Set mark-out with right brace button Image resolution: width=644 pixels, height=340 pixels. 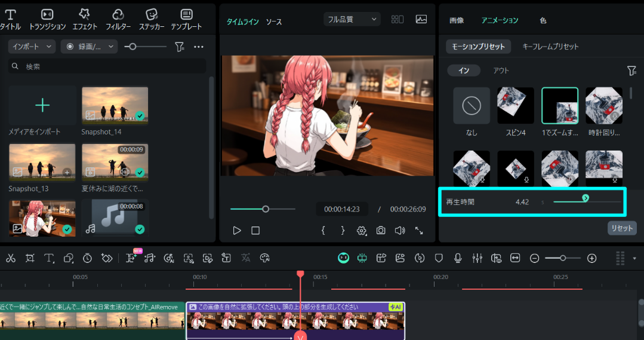pos(343,231)
